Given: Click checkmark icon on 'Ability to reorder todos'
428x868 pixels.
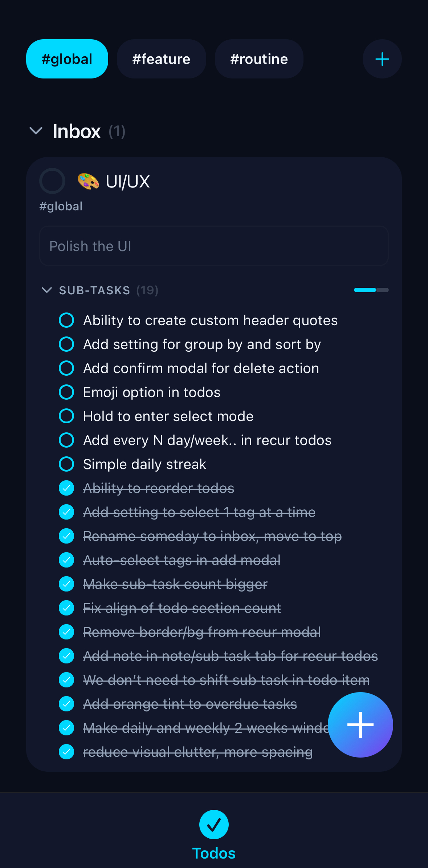Looking at the screenshot, I should [66, 488].
